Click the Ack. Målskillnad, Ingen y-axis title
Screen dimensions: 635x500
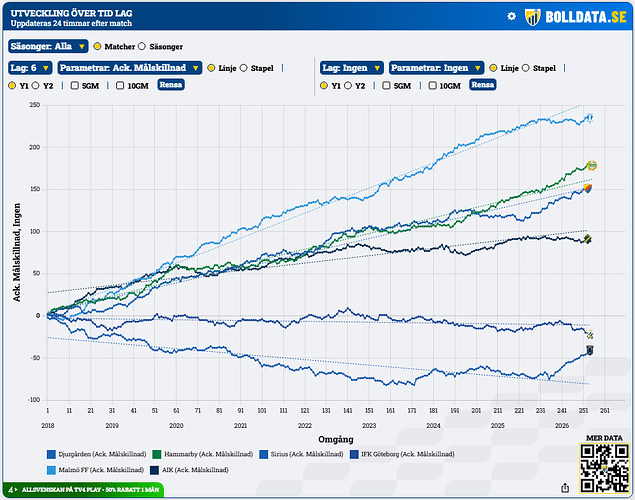[x=17, y=252]
